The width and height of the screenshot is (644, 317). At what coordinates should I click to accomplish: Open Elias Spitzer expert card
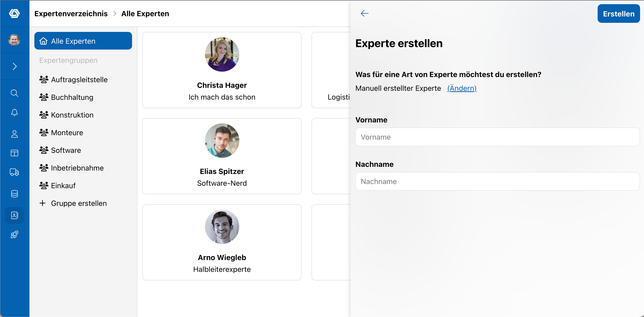tap(222, 156)
